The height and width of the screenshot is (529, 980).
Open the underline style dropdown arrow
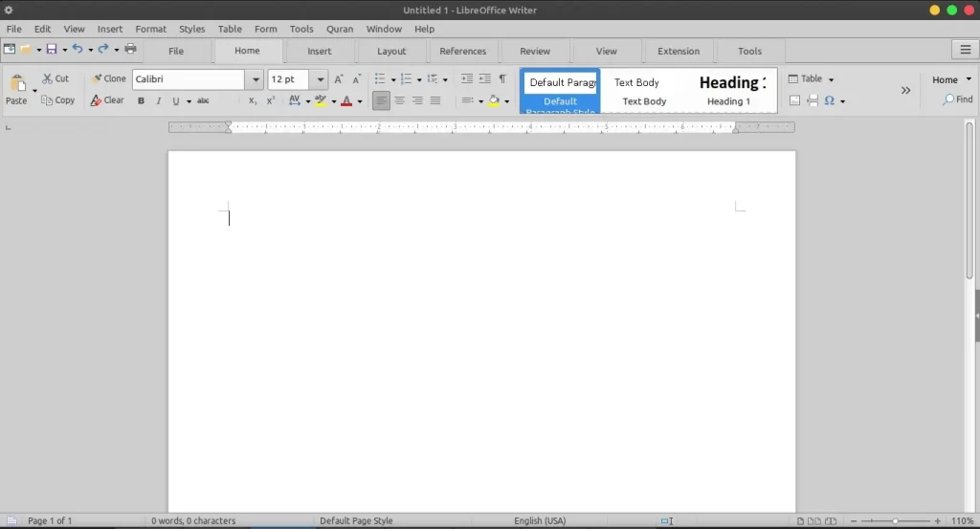[189, 101]
